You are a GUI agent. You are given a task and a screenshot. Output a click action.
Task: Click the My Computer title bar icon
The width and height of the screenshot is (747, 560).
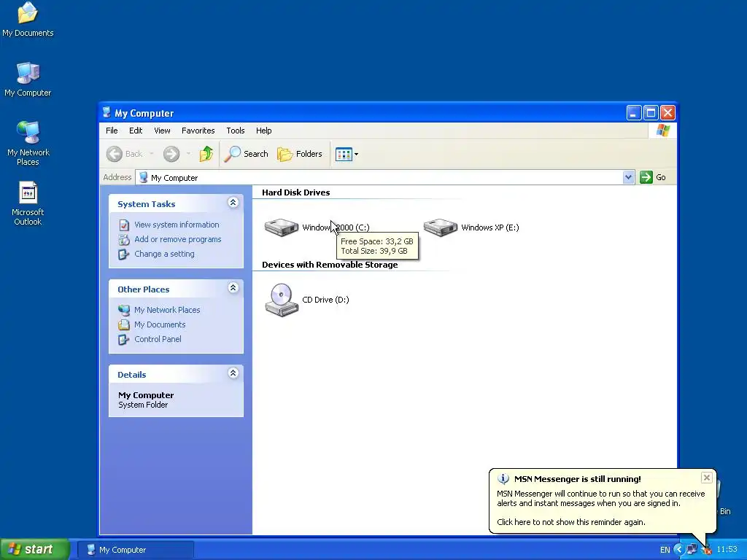point(107,113)
